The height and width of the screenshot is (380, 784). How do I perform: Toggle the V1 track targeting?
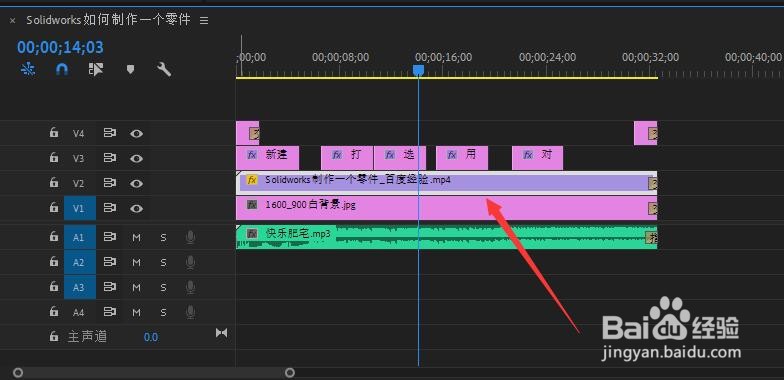[x=80, y=208]
